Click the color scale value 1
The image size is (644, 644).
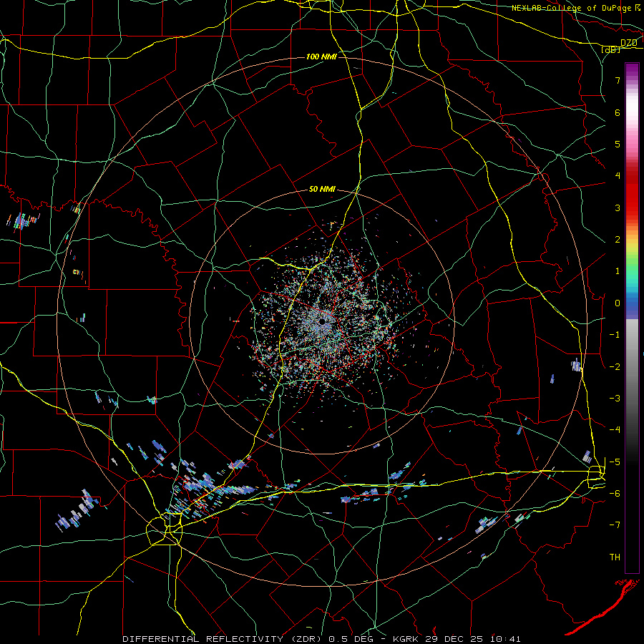coord(618,271)
